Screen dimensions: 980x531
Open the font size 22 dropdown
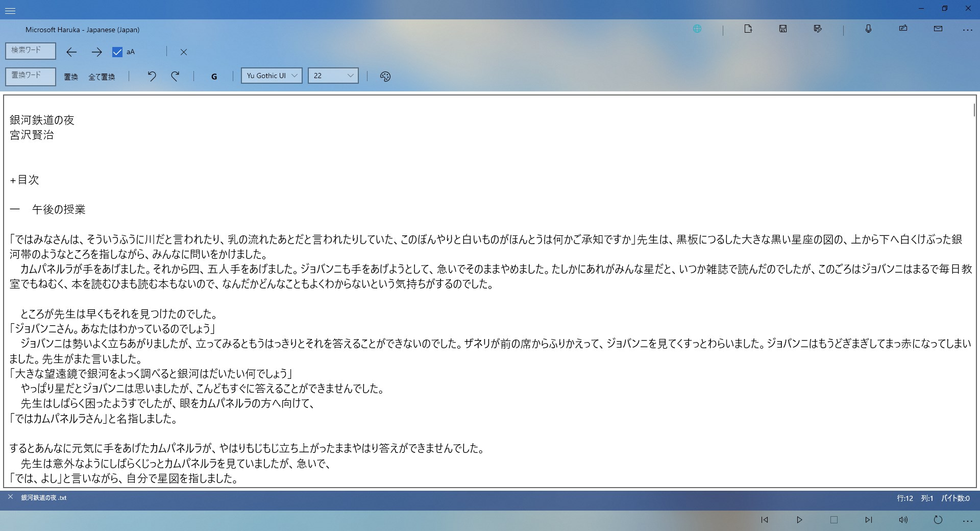coord(333,76)
